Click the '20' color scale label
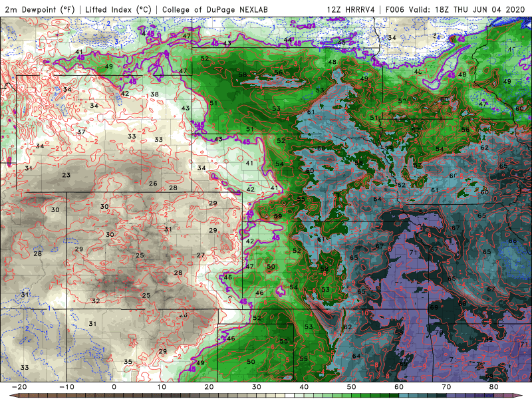Viewport: 532px width, 399px height. 209,387
